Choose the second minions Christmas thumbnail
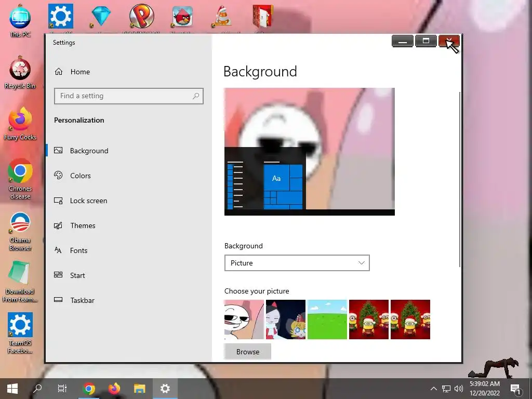Viewport: 532px width, 399px height. (410, 320)
